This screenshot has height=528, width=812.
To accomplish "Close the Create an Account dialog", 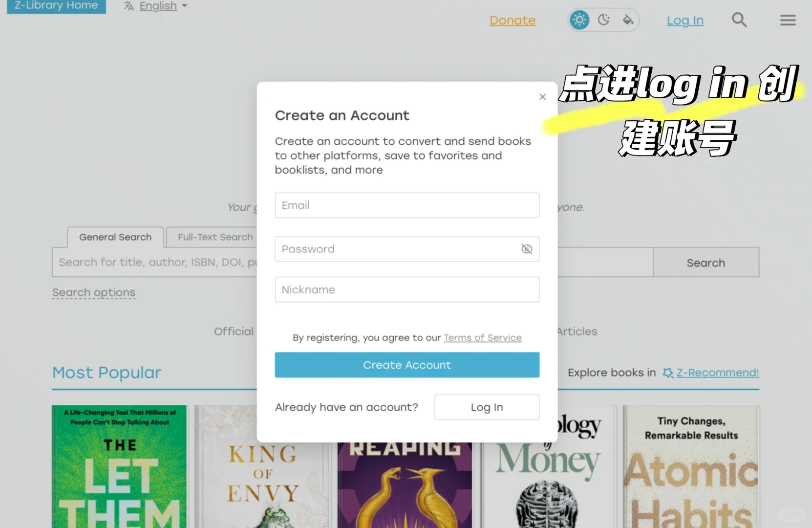I will pyautogui.click(x=542, y=97).
